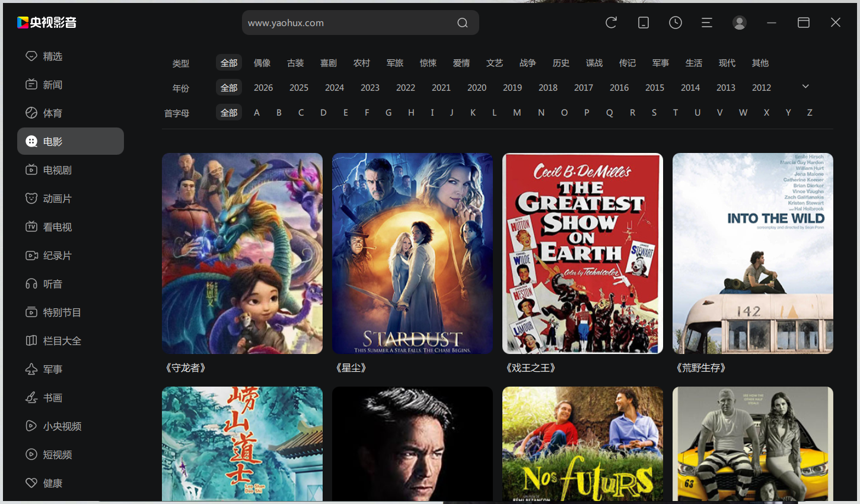
Task: Refresh the page with the reload icon
Action: pos(611,22)
